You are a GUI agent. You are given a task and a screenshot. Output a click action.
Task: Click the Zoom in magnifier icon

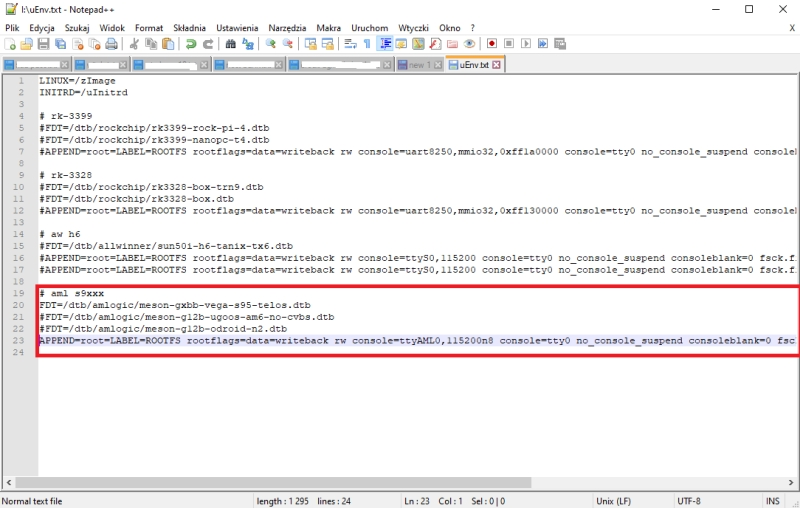270,44
